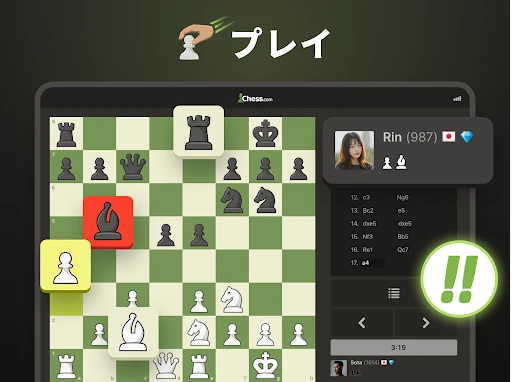Click the Japan flag next to Rin
The height and width of the screenshot is (382, 512).
[449, 137]
